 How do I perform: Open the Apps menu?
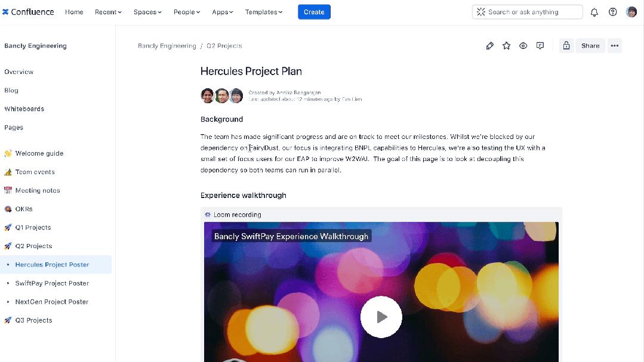(x=222, y=11)
